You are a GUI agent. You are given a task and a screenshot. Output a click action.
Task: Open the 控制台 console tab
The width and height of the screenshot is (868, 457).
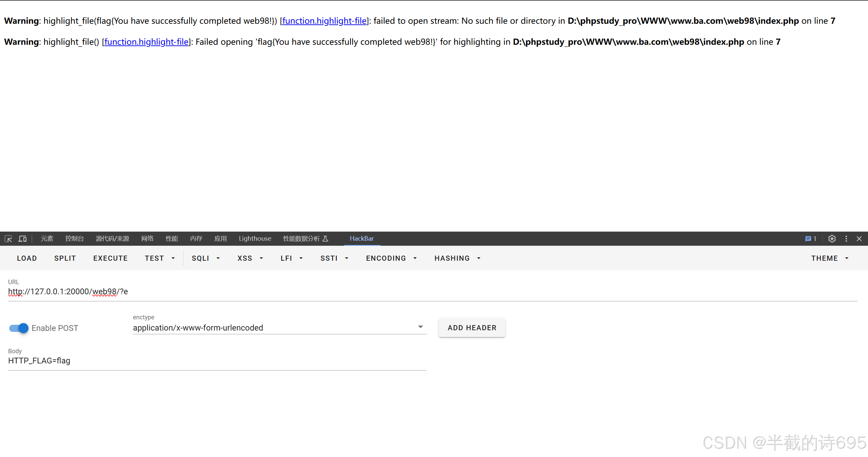(x=74, y=239)
